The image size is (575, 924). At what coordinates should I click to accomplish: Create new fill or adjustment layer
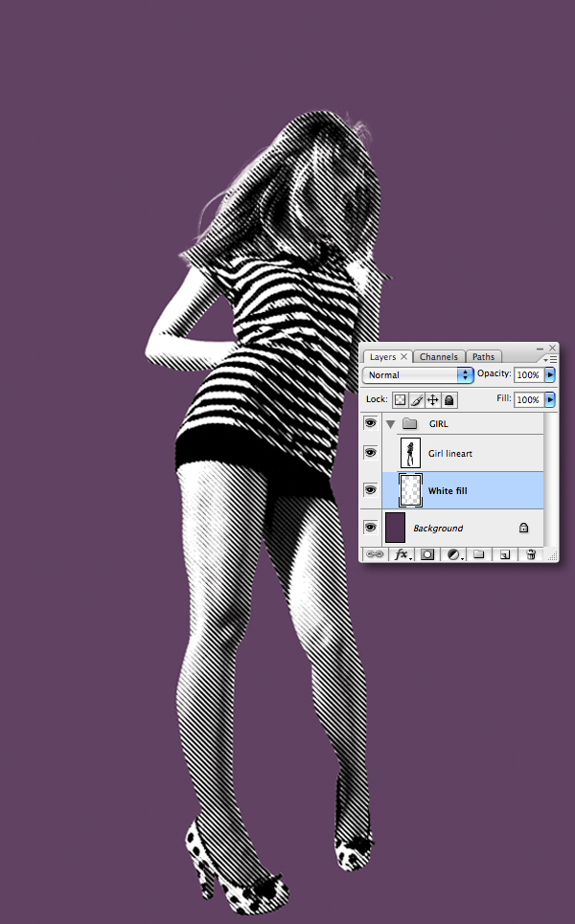[x=454, y=554]
